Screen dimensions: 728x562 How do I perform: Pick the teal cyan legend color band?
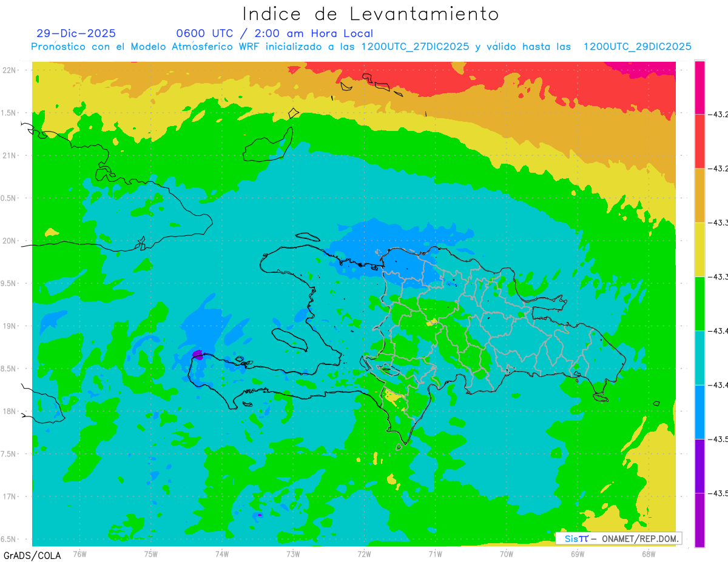[x=699, y=357]
